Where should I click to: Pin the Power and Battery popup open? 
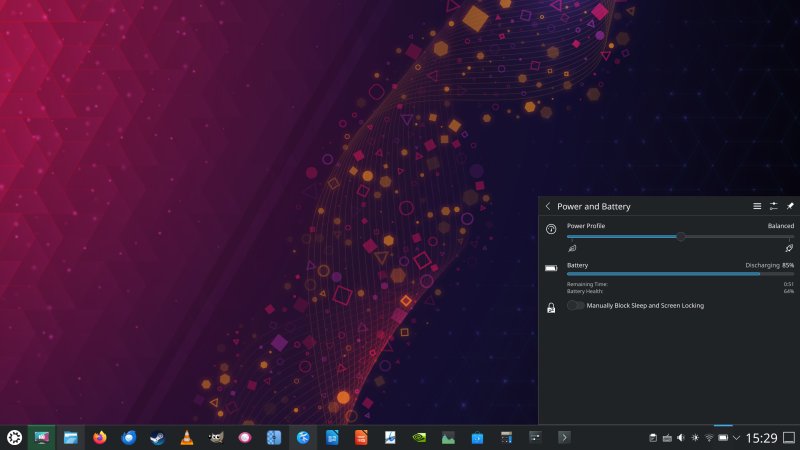click(x=790, y=206)
